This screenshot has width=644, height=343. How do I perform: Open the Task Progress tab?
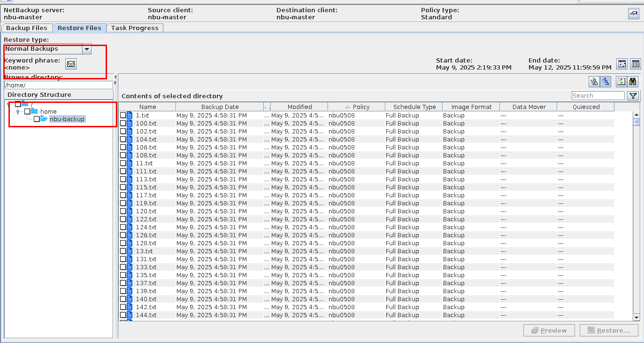pos(135,28)
